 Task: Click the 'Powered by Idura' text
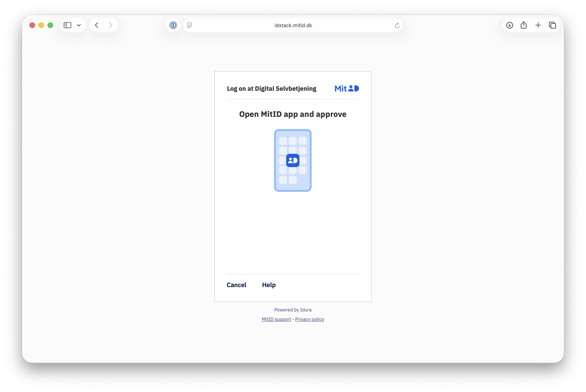click(293, 310)
